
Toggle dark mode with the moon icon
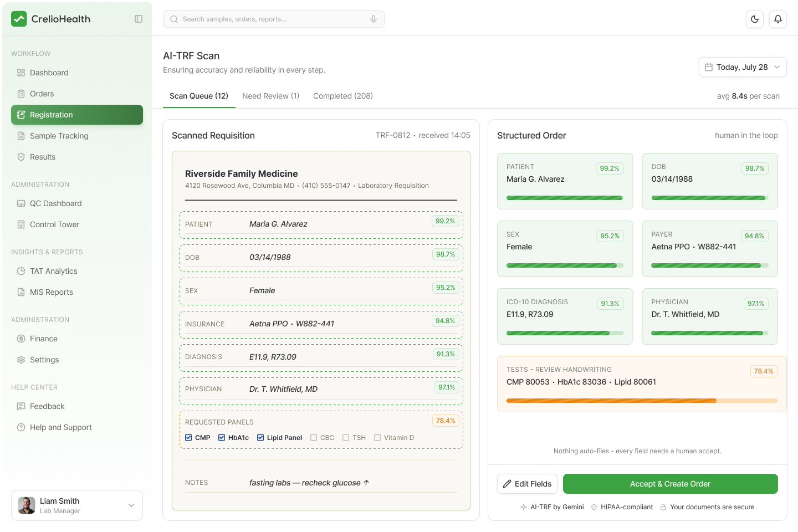coord(755,19)
